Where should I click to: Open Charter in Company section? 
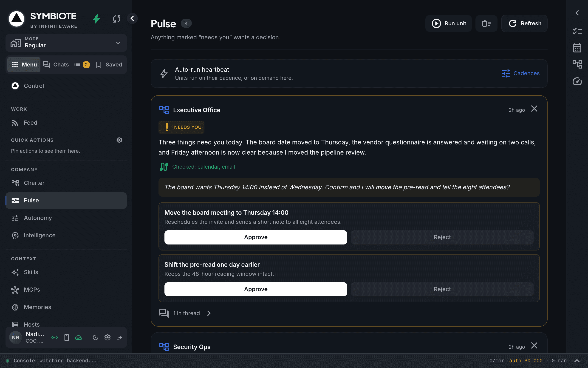point(66,183)
